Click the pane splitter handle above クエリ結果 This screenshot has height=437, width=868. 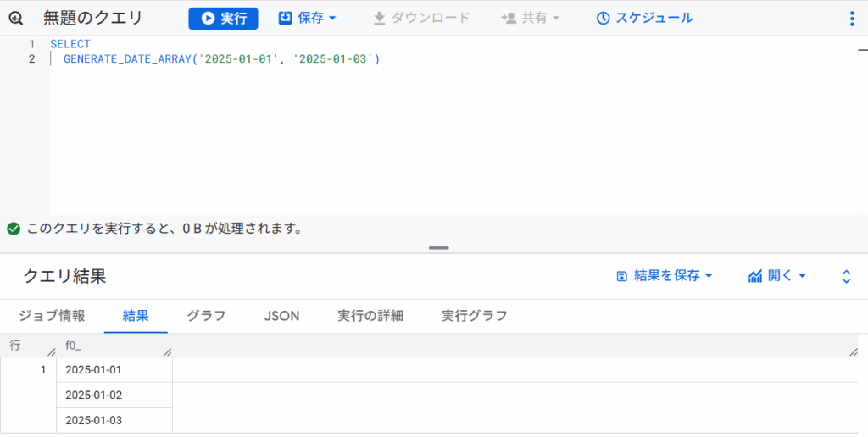pos(438,248)
